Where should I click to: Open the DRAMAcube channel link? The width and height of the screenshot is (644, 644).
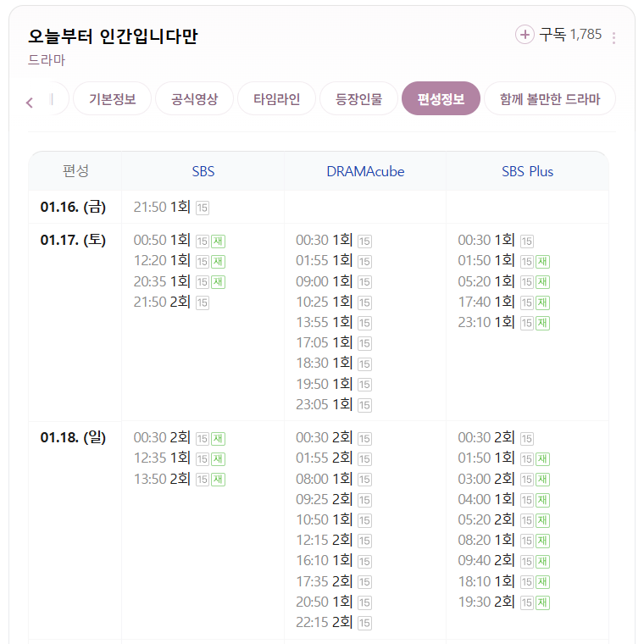365,171
